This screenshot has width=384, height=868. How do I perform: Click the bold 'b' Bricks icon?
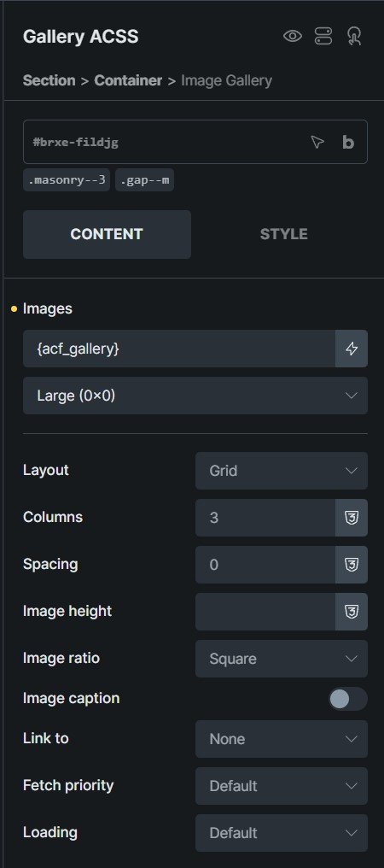coord(348,143)
